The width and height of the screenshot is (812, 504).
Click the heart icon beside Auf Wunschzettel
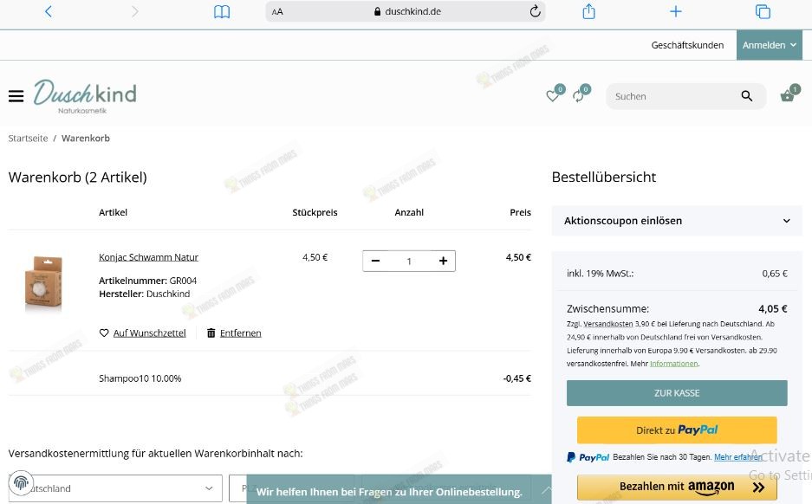pos(104,333)
